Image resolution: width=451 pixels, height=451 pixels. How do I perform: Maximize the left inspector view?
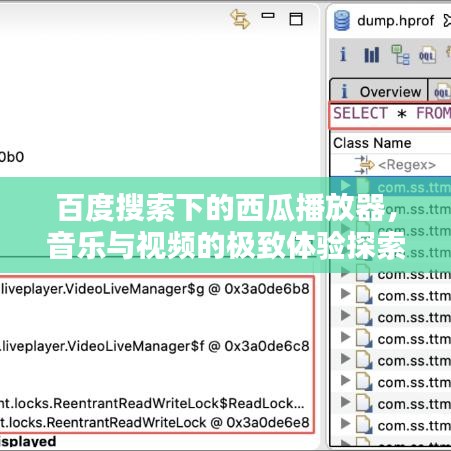(296, 19)
